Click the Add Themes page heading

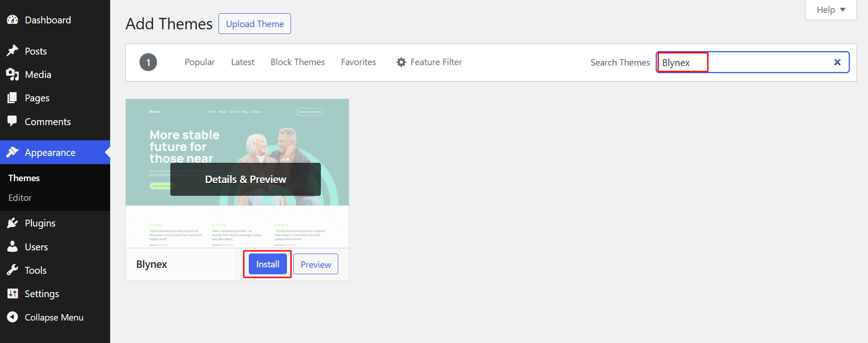point(169,24)
